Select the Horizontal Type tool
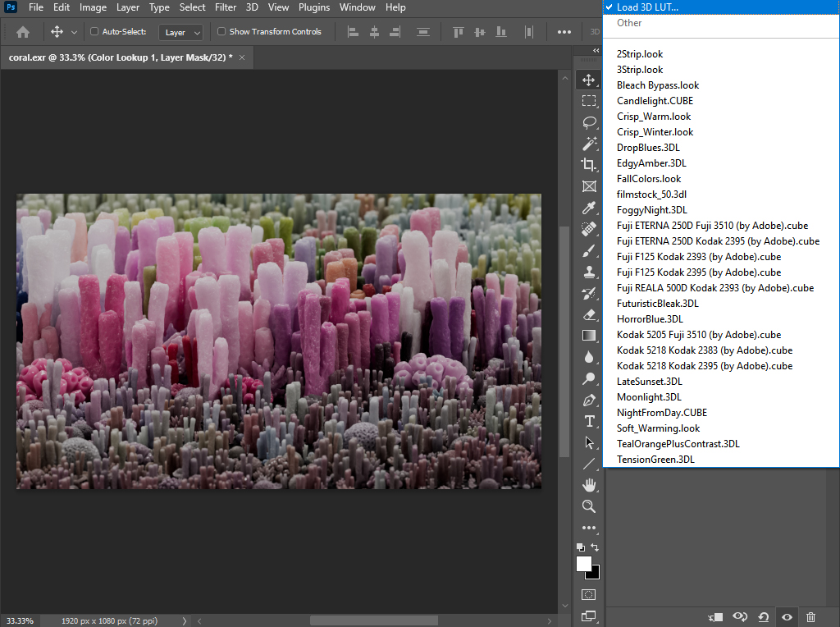 pyautogui.click(x=589, y=421)
